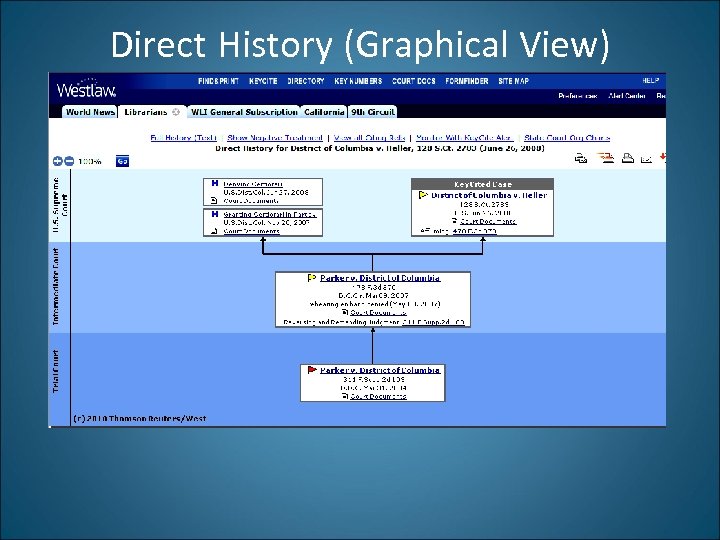Screen dimensions: 720x540
Task: Click the F.Supp.2d citation link in intermediate Parker box
Action: pos(433,322)
